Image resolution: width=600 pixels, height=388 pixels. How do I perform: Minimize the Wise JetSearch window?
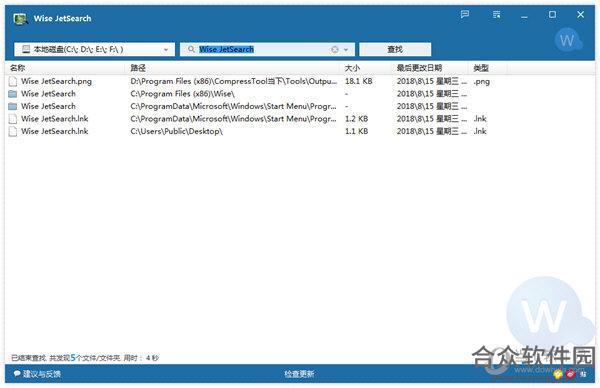(x=524, y=16)
